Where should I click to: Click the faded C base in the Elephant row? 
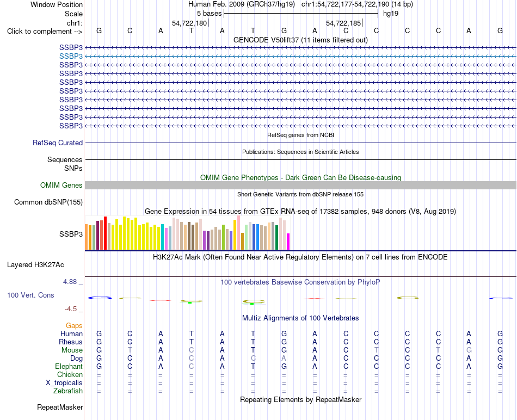click(191, 366)
